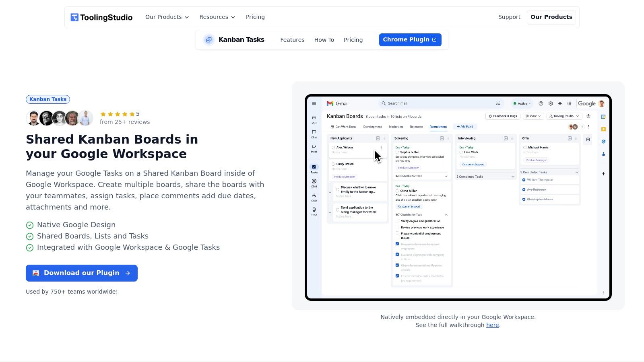Open the Gmail hamburger main menu
Viewport: 644px width, 362px height.
click(314, 103)
